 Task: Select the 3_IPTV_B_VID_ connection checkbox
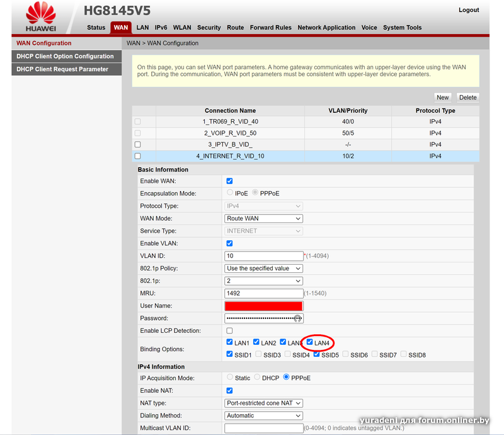137,144
